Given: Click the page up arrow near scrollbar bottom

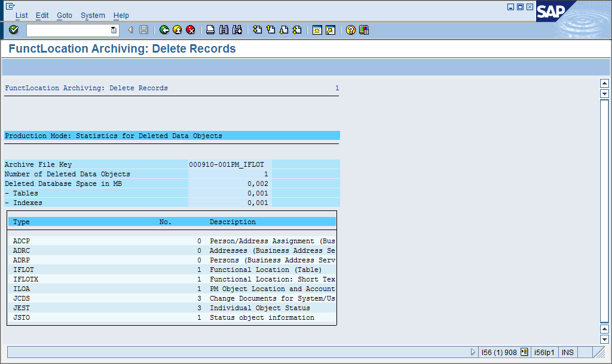Looking at the screenshot, I should pos(604,329).
